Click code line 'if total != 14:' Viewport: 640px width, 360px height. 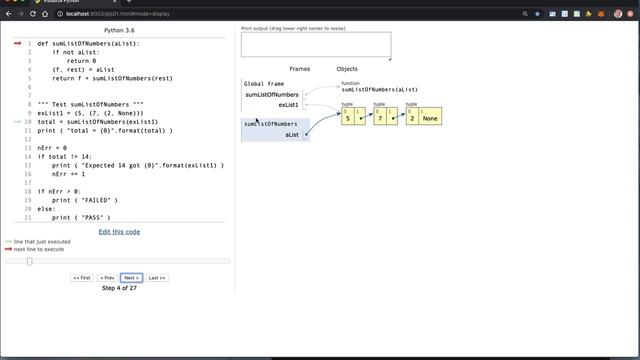tap(64, 157)
